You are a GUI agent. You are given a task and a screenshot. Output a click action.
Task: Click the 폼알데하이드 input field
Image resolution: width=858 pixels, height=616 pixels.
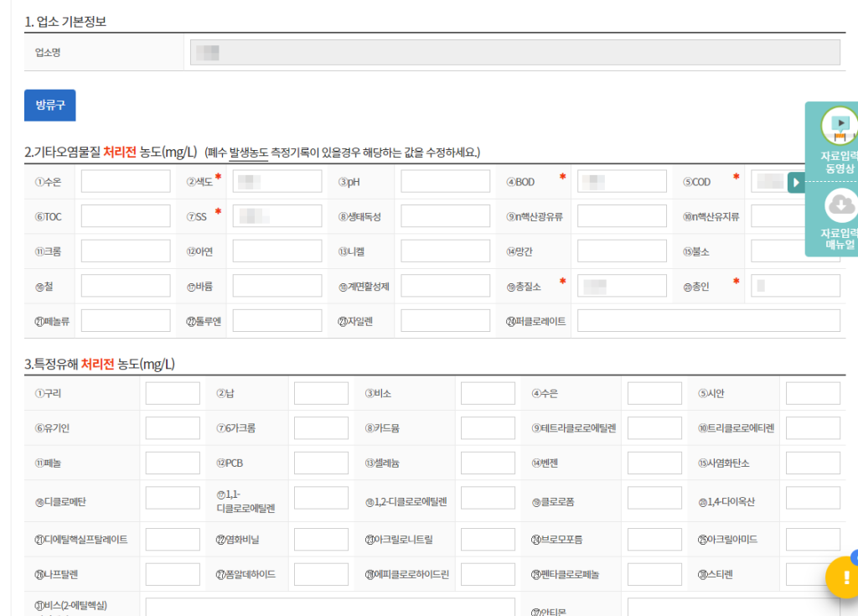pyautogui.click(x=321, y=574)
